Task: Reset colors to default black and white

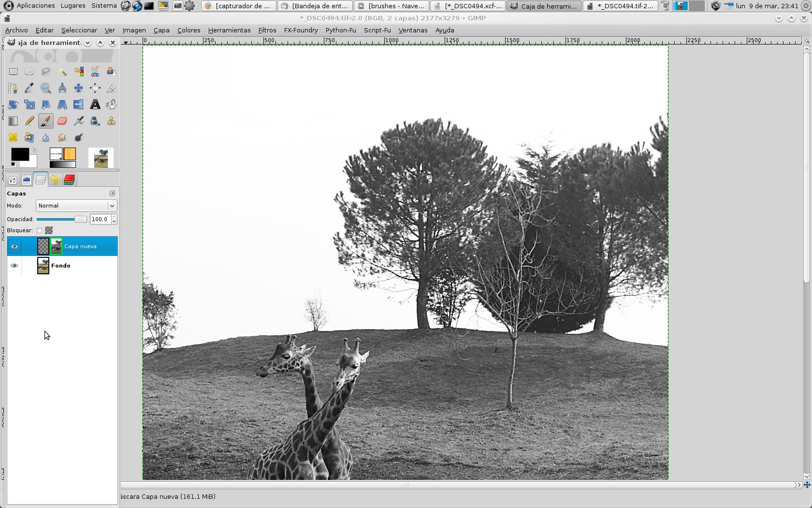Action: (x=14, y=165)
